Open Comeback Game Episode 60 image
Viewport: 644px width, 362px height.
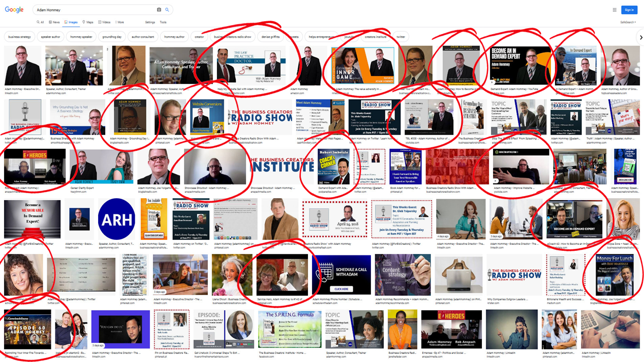click(28, 329)
